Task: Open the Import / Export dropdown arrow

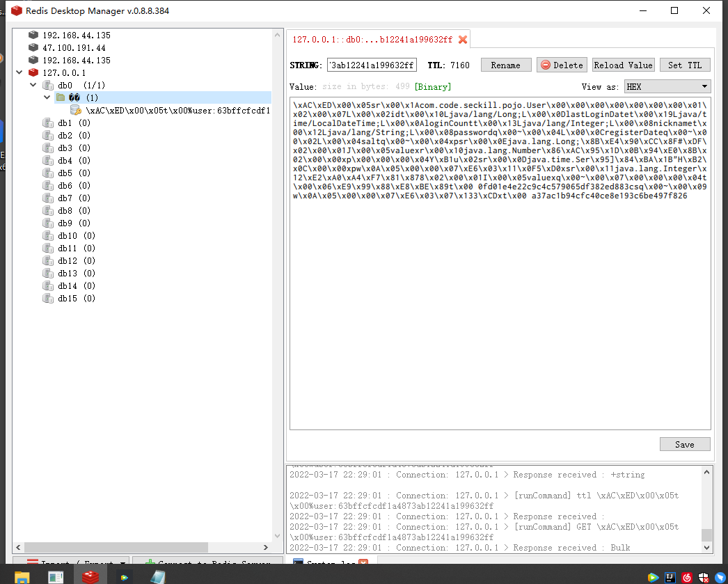Action: coord(123,562)
